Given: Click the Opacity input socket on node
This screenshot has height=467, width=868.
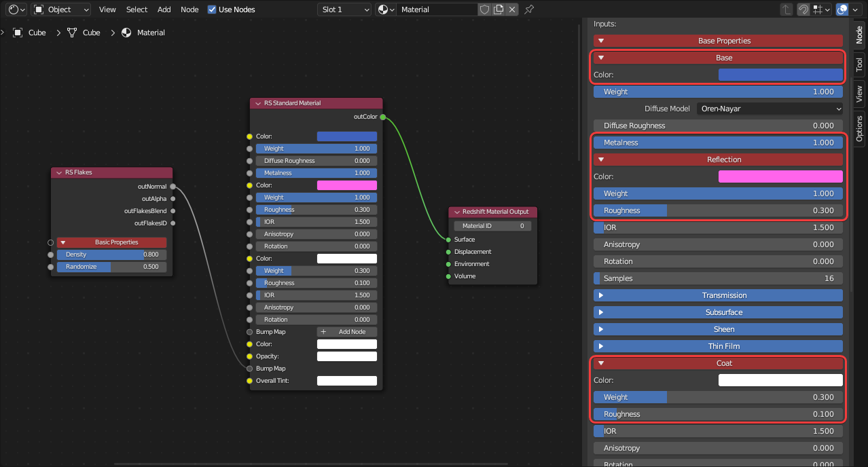Looking at the screenshot, I should (x=249, y=356).
